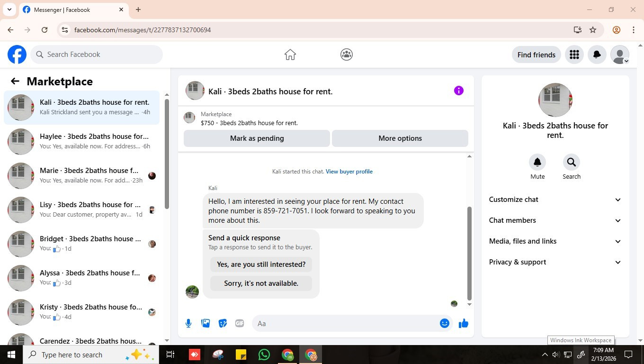This screenshot has width=644, height=364.
Task: View site information icon in address bar
Action: (65, 30)
